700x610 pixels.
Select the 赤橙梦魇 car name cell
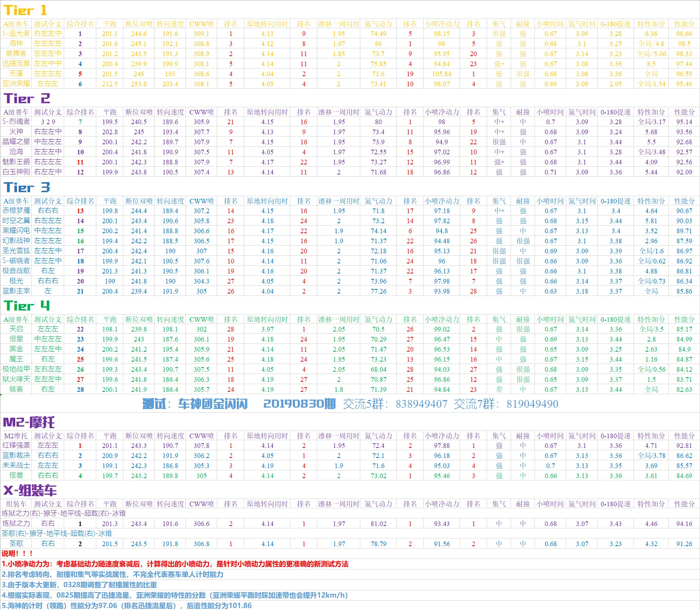tap(16, 211)
